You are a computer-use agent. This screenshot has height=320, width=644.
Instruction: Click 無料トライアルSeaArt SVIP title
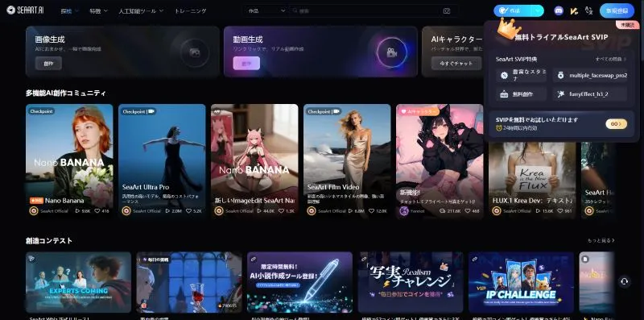point(561,37)
